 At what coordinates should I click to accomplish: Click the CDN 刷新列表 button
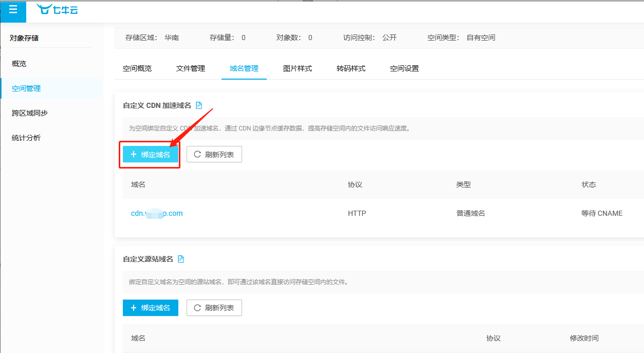(214, 154)
